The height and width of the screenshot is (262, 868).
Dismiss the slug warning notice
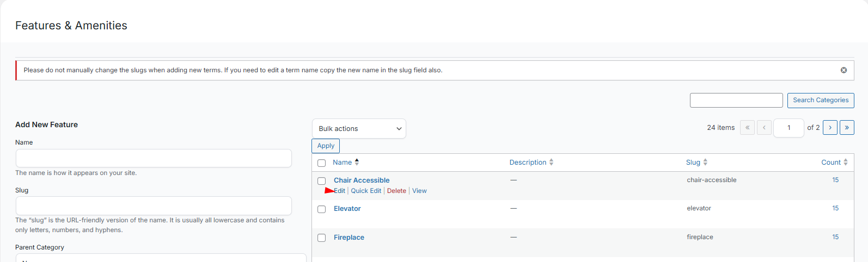click(843, 70)
